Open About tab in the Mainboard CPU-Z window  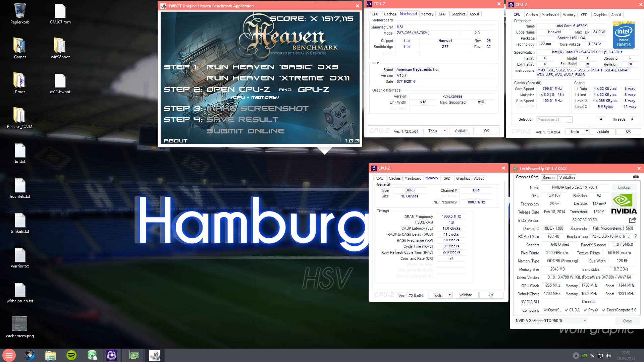pos(474,14)
